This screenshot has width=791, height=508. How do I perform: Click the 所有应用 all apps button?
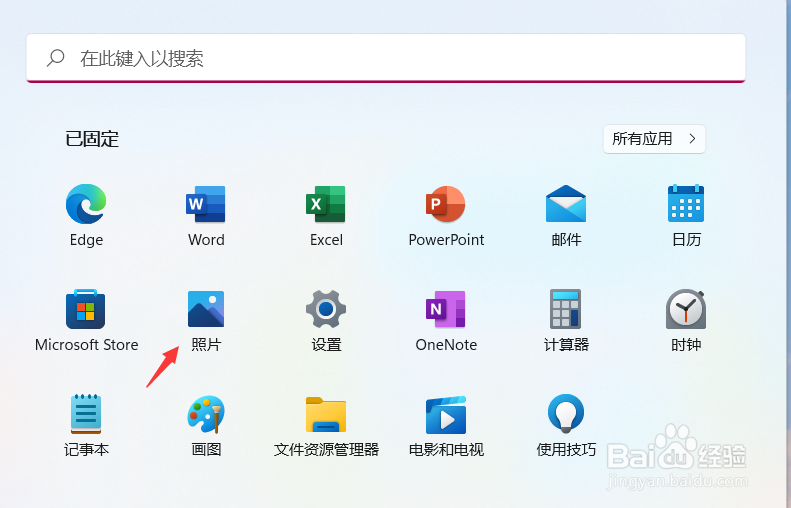[654, 139]
